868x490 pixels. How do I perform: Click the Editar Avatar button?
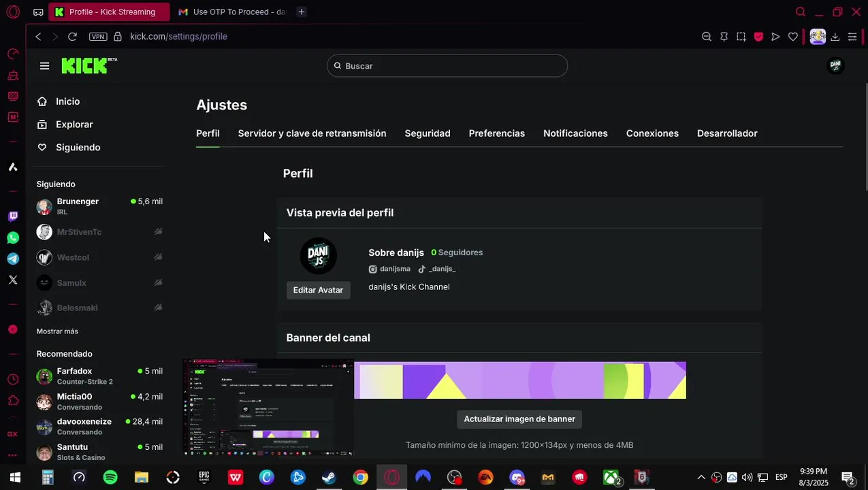[318, 290]
